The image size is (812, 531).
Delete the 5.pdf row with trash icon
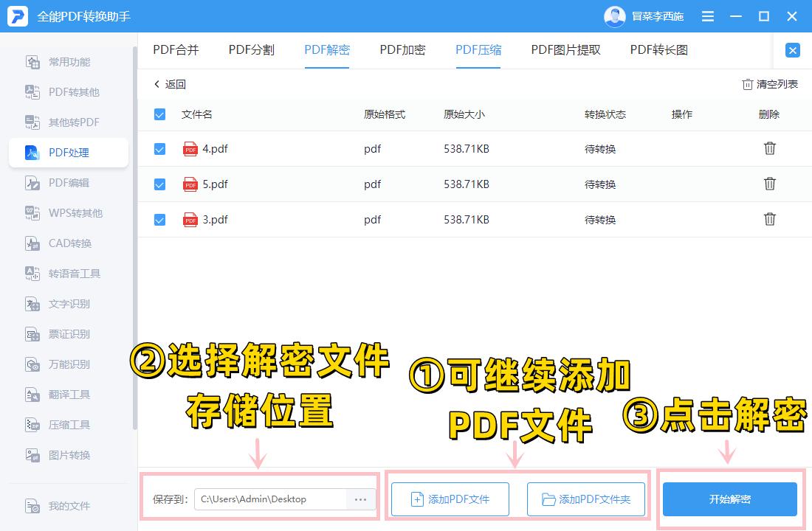769,184
